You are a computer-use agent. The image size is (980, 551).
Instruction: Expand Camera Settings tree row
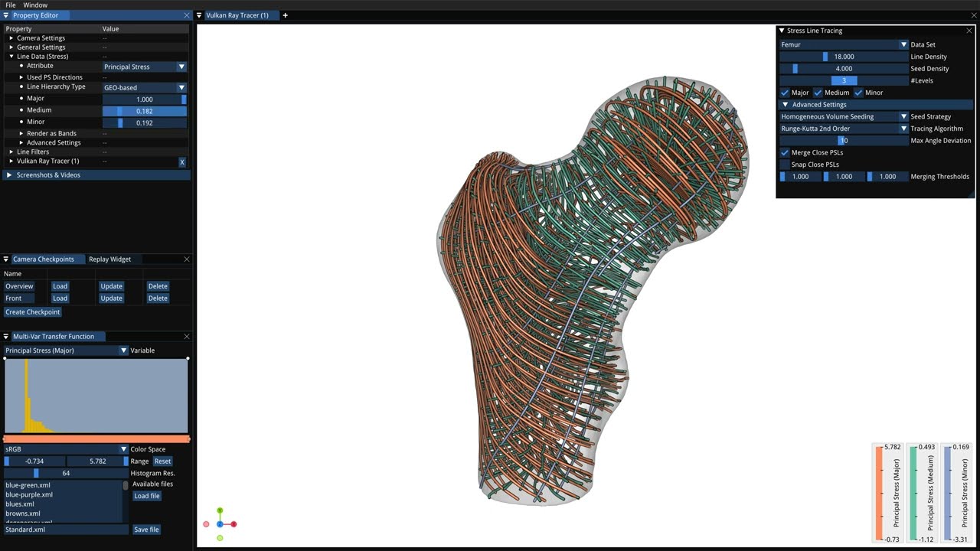pos(11,38)
